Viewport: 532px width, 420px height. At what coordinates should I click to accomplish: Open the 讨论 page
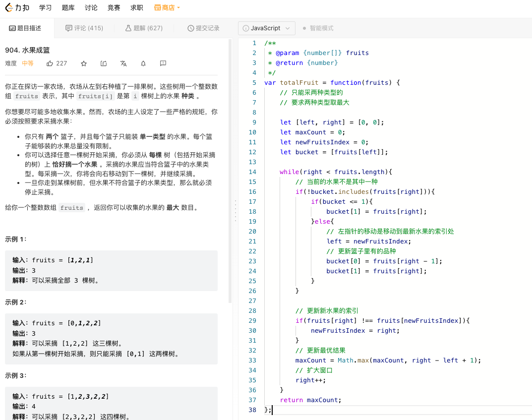91,7
